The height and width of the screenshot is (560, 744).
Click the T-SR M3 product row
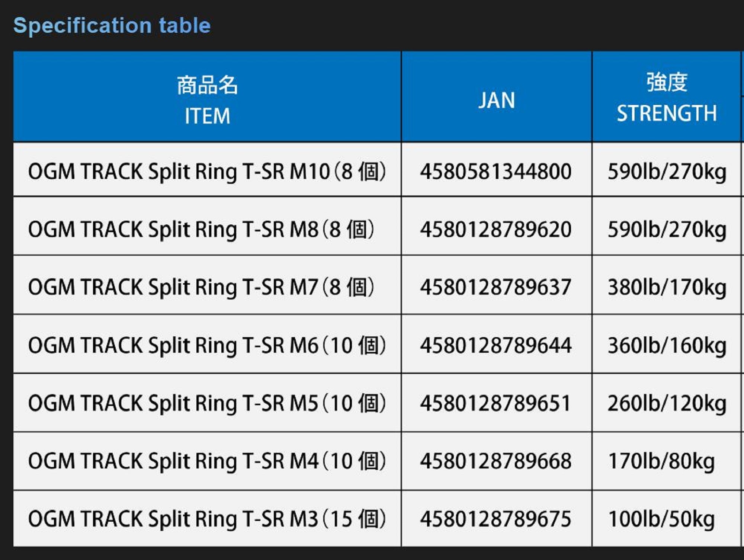tap(207, 518)
